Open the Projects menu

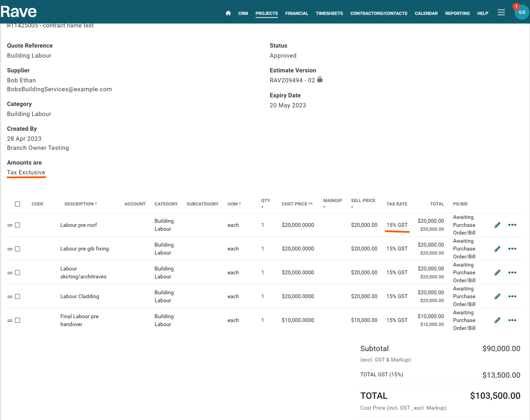pyautogui.click(x=266, y=13)
